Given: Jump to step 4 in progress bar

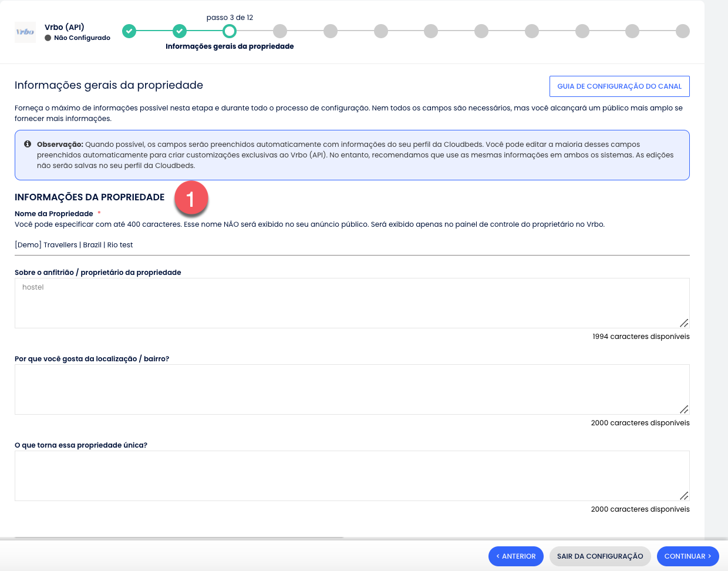Looking at the screenshot, I should [280, 31].
